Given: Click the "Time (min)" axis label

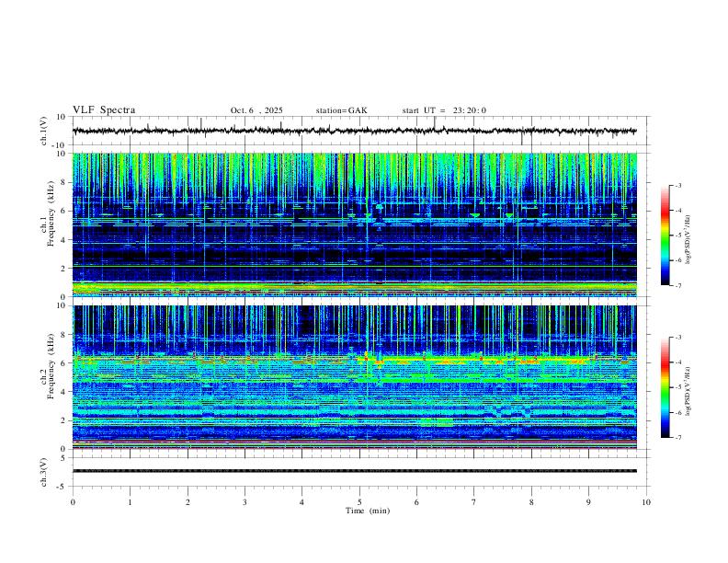Looking at the screenshot, I should 368,511.
